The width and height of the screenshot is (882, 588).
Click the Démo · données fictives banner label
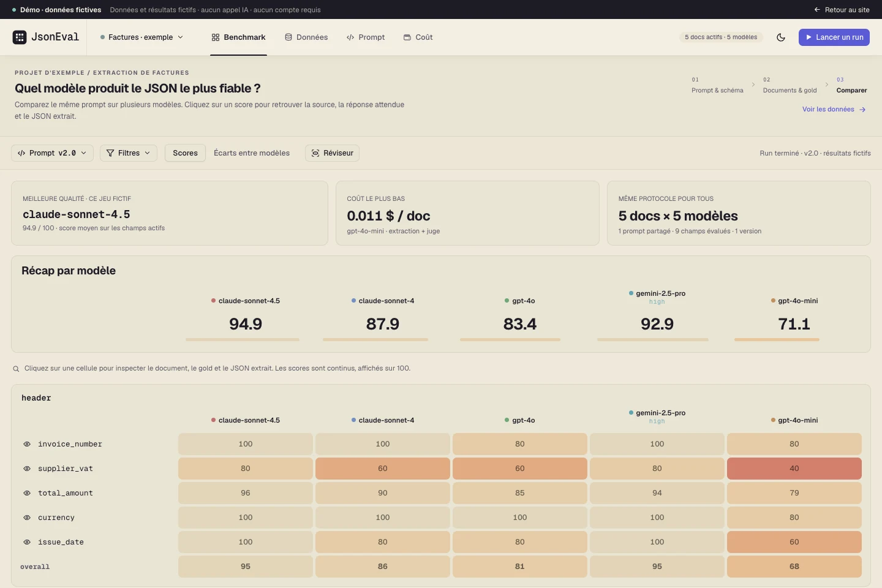pyautogui.click(x=61, y=10)
